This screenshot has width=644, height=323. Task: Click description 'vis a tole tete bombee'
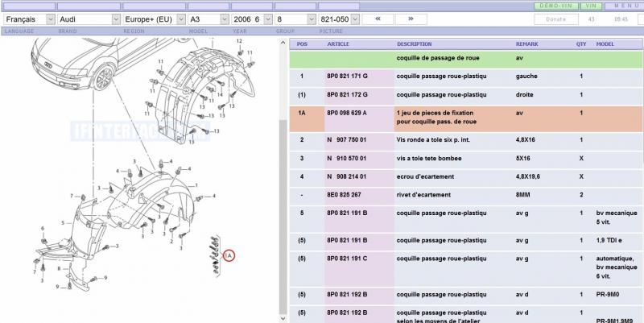[429, 158]
